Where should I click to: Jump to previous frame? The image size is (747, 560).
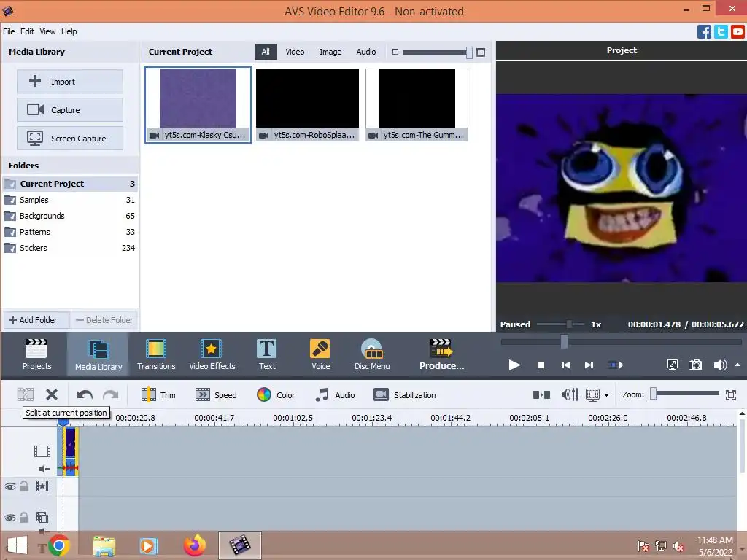pyautogui.click(x=565, y=365)
